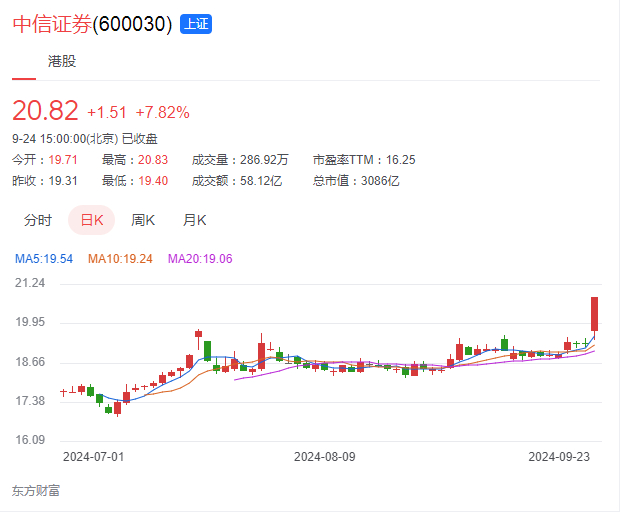Click the 18.66 y-axis label
Screen dimensions: 620x512
(x=30, y=362)
